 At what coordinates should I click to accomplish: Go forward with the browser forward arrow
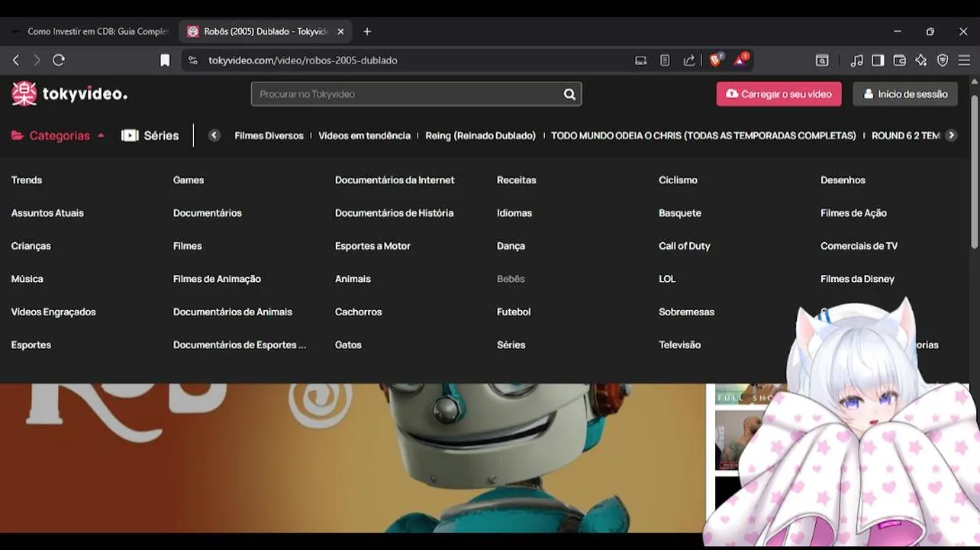(x=37, y=60)
